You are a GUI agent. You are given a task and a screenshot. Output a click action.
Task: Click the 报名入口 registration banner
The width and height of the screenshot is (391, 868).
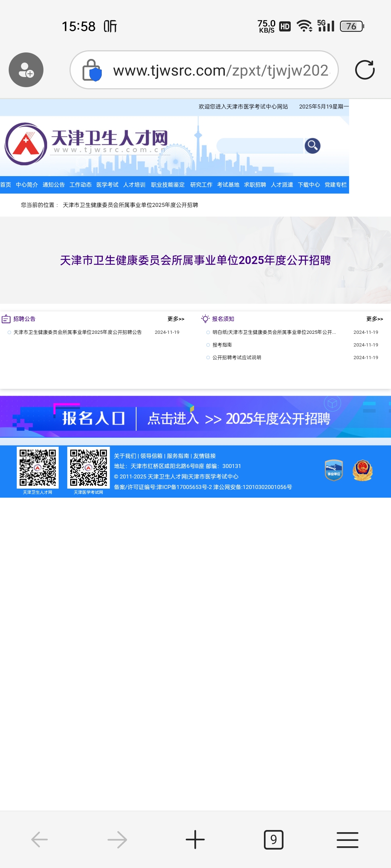pyautogui.click(x=195, y=418)
